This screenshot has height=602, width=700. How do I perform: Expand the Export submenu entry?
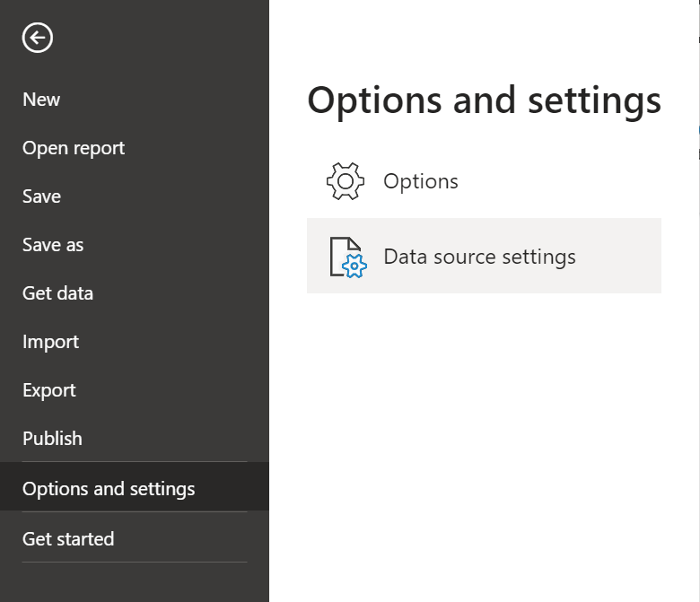click(48, 390)
